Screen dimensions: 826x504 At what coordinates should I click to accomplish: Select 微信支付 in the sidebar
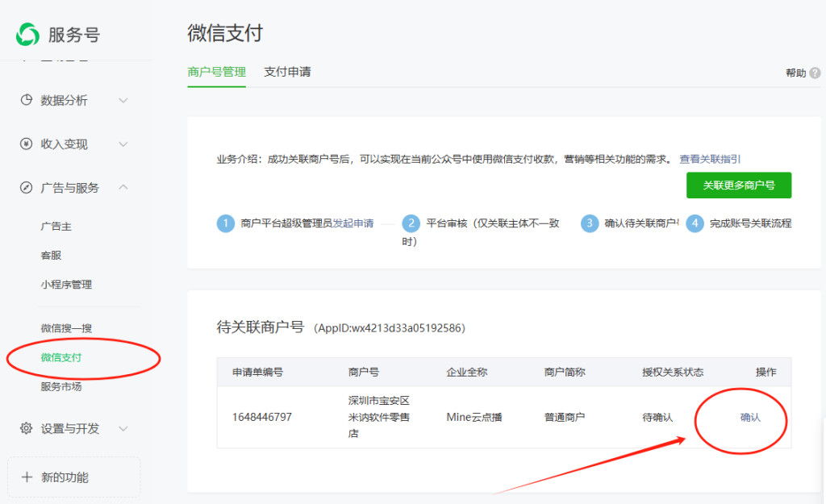click(x=61, y=357)
